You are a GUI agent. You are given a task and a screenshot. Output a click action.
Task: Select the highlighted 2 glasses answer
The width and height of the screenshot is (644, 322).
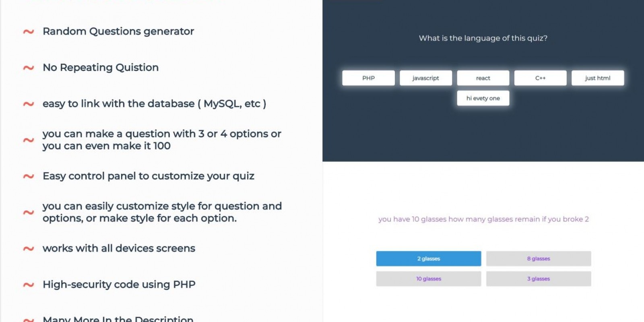point(429,259)
